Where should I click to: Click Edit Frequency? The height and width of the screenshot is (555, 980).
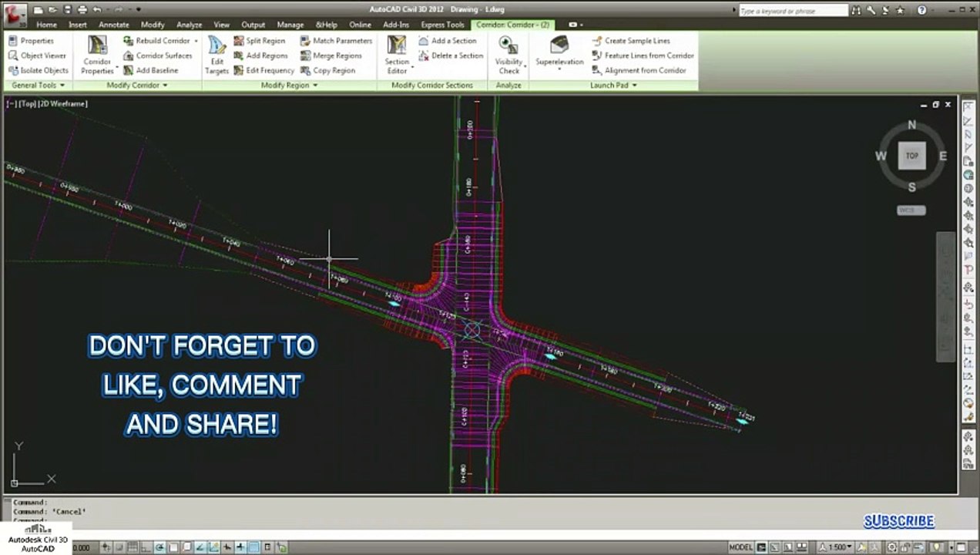coord(263,70)
